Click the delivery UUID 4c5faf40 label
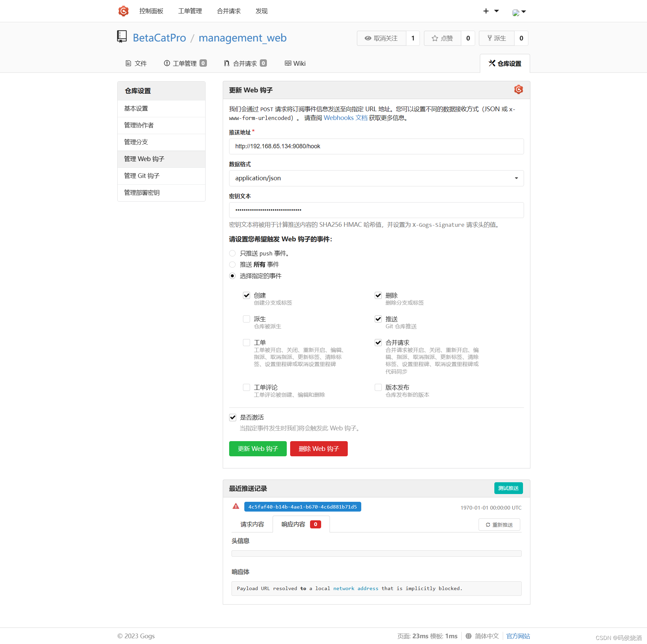647x644 pixels. coord(303,507)
